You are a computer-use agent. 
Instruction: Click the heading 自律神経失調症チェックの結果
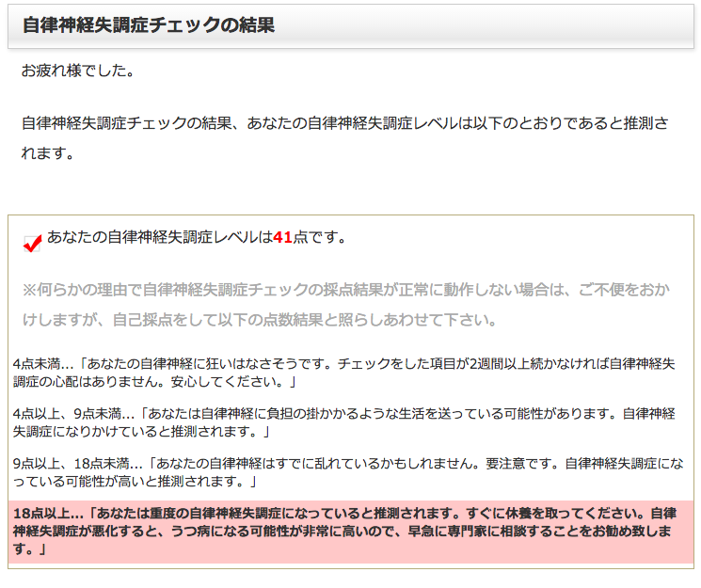click(148, 25)
